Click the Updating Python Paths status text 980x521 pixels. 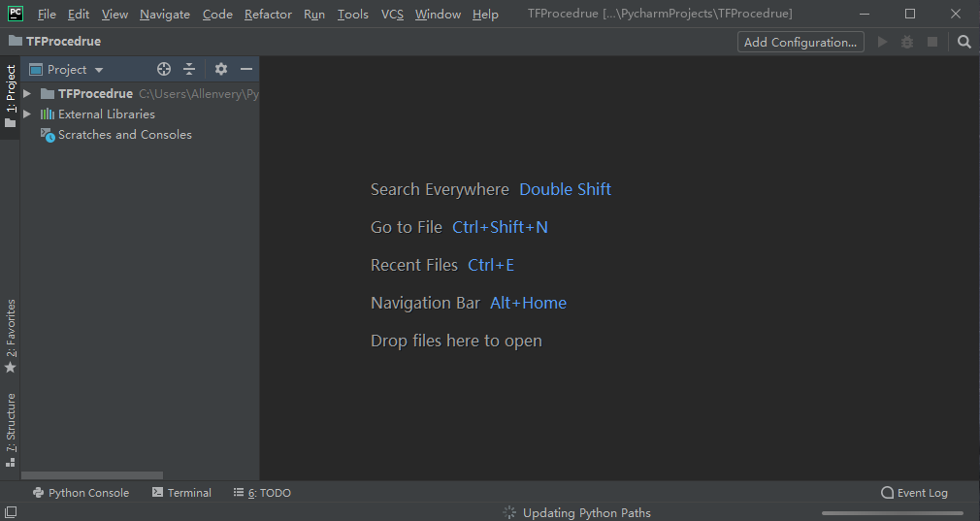click(x=587, y=513)
